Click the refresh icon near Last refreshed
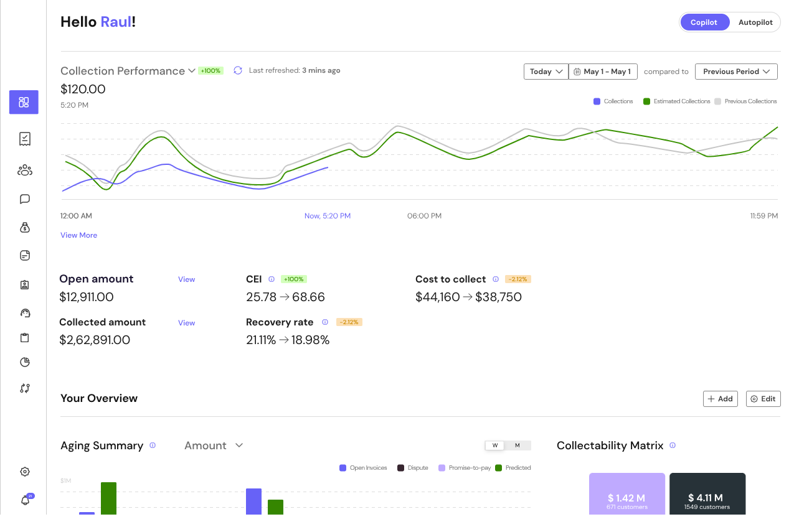The image size is (794, 532). (x=237, y=70)
